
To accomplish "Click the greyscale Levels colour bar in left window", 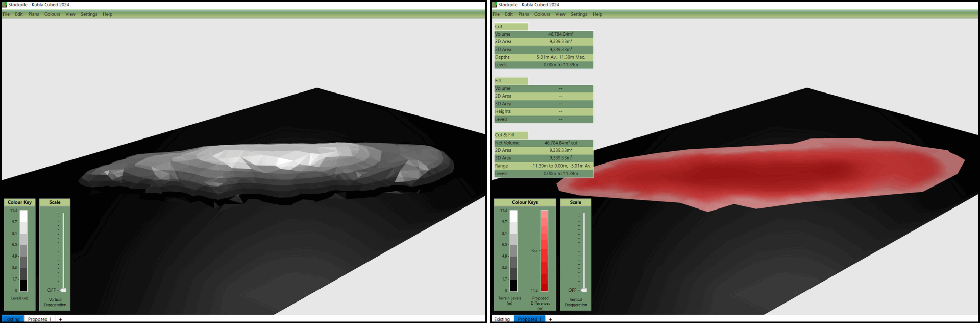I will 23,250.
